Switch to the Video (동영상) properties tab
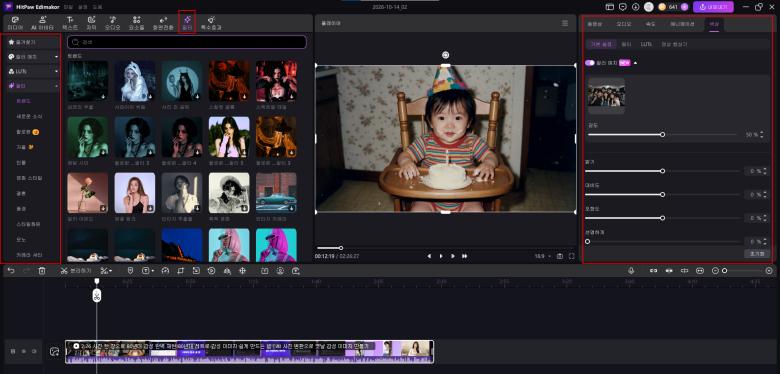 [594, 23]
